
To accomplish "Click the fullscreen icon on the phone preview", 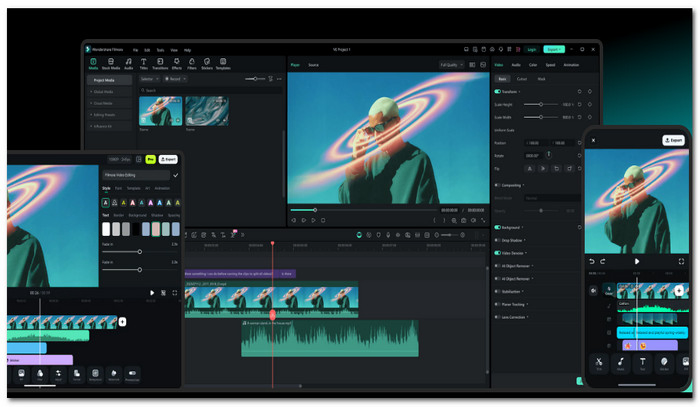I will tap(681, 261).
